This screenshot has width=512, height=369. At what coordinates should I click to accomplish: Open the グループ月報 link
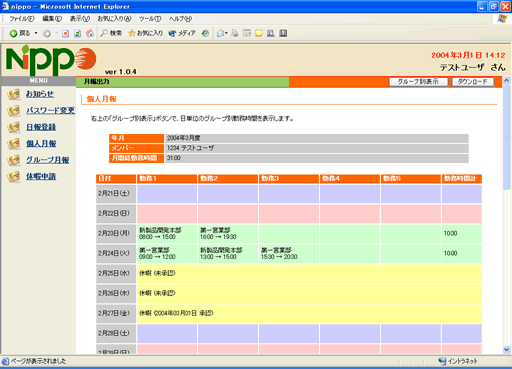[48, 160]
